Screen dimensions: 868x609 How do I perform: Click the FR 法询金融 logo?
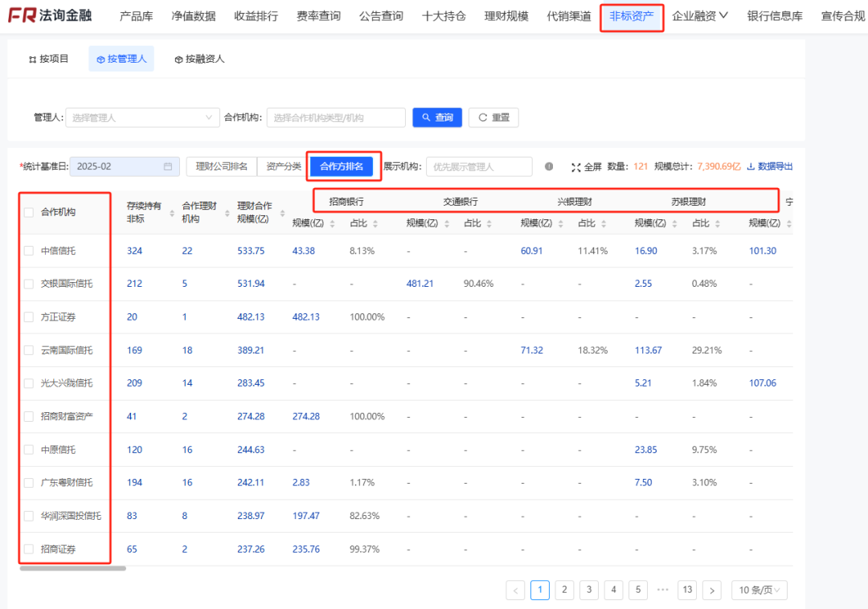48,14
